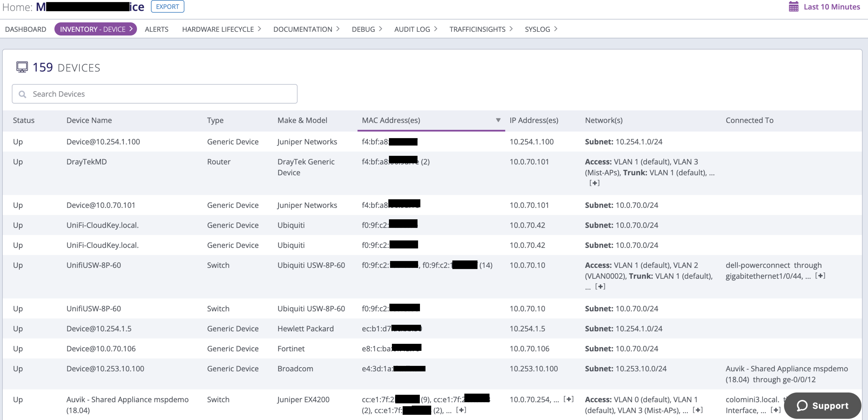Sort by Connected To column header
868x420 pixels.
point(749,120)
